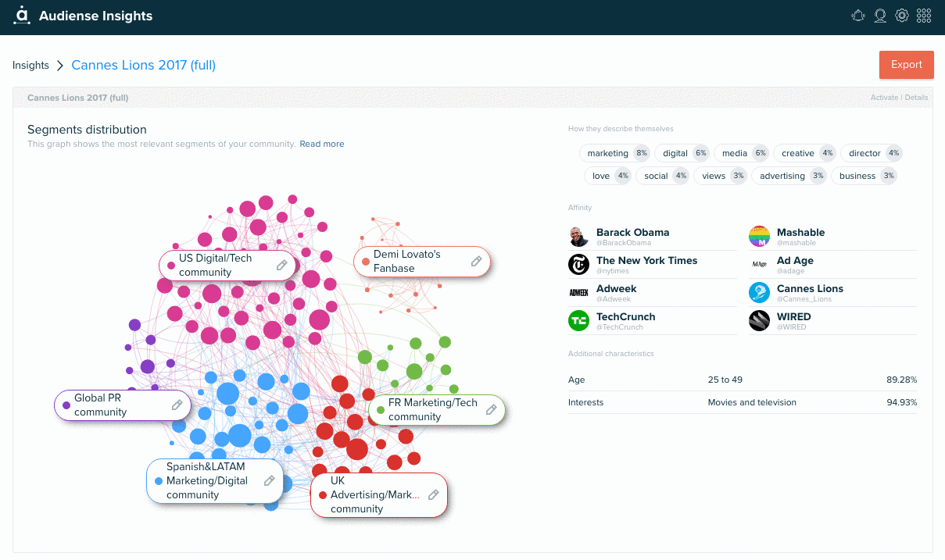Open Barack Obama affinity name
The width and height of the screenshot is (945, 560).
(x=632, y=233)
